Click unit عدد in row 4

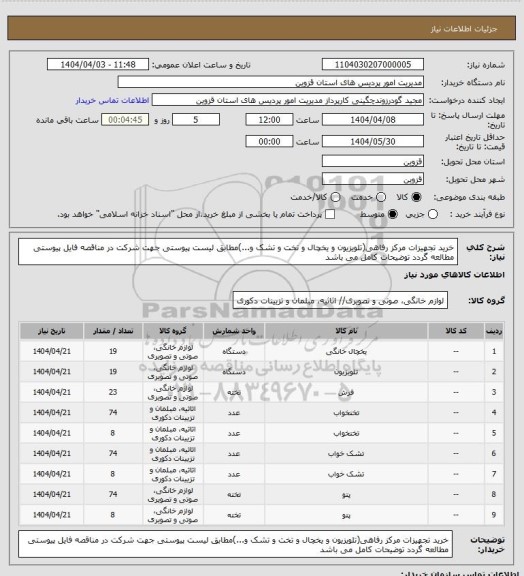pyautogui.click(x=234, y=413)
